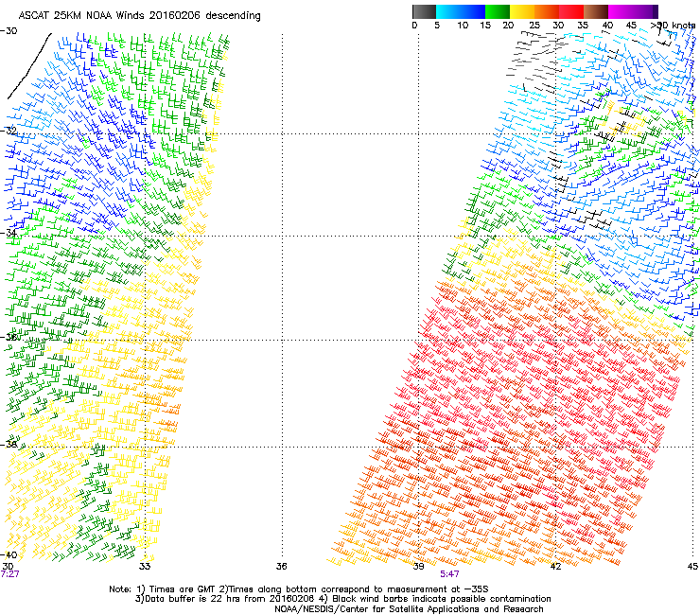Pick the brown 35–40 knots legend segment
Screen dimensions: 700x615
(x=596, y=11)
